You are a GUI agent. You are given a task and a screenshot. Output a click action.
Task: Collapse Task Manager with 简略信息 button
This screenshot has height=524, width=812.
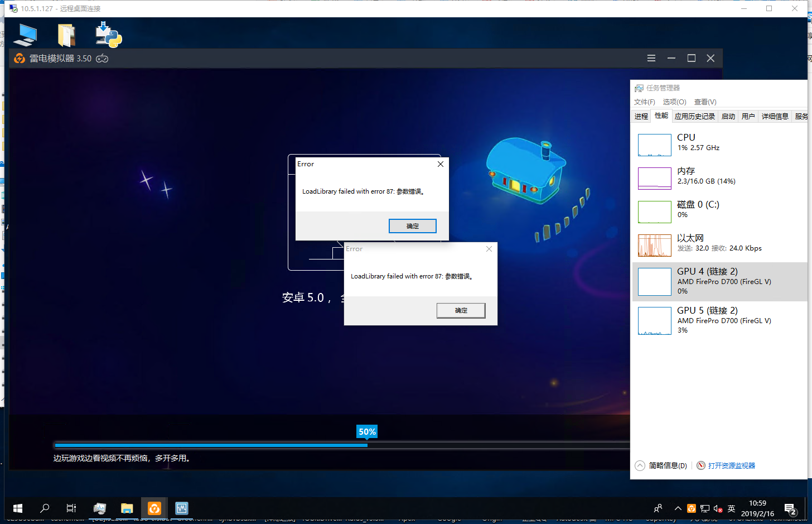[661, 465]
